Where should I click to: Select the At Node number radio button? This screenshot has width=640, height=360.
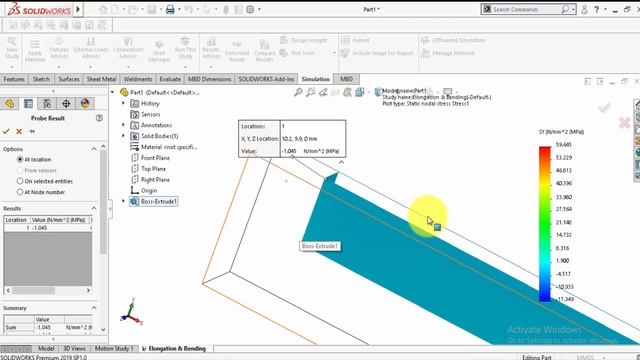click(x=20, y=192)
